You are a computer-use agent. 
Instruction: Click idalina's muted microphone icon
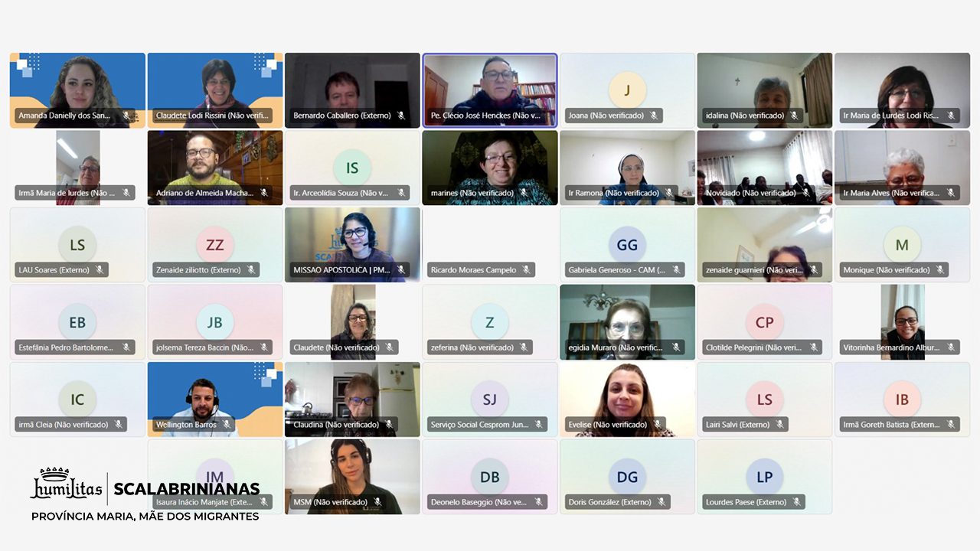794,116
